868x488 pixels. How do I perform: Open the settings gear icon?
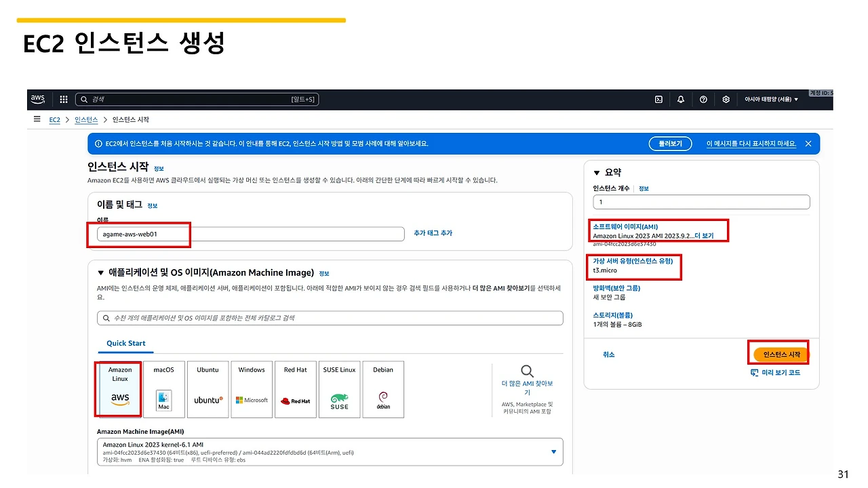pos(726,99)
